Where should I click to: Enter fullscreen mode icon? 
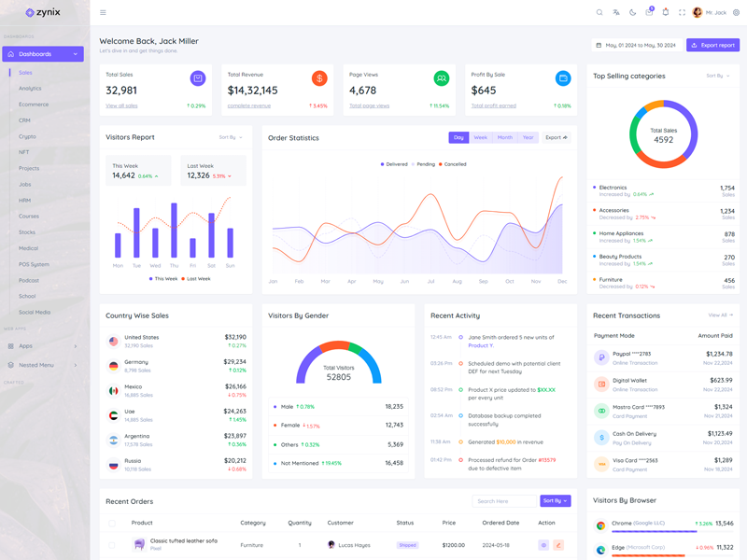click(x=682, y=12)
